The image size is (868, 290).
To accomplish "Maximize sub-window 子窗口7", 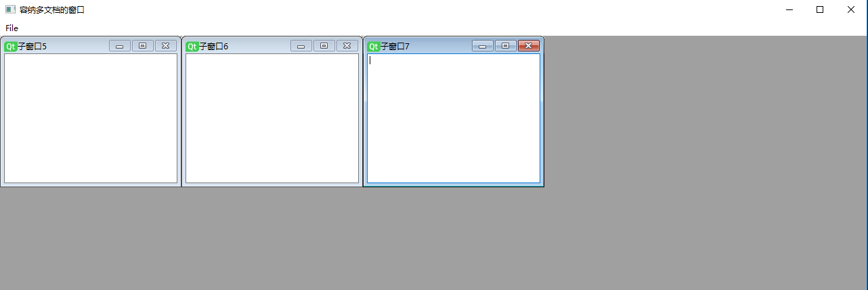I will point(505,46).
